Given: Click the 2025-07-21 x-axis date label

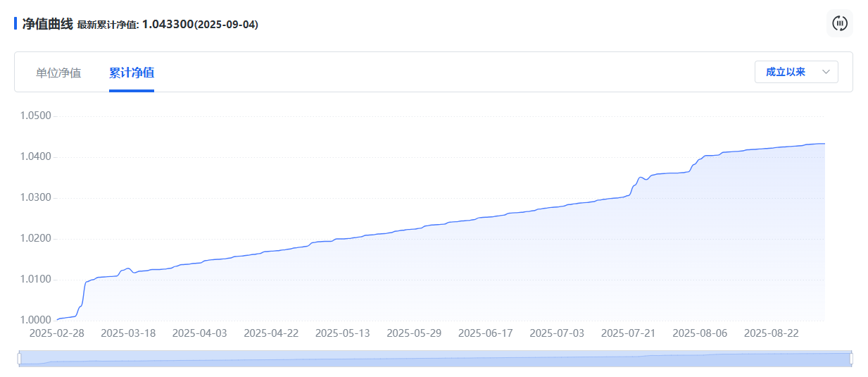Looking at the screenshot, I should [x=628, y=333].
